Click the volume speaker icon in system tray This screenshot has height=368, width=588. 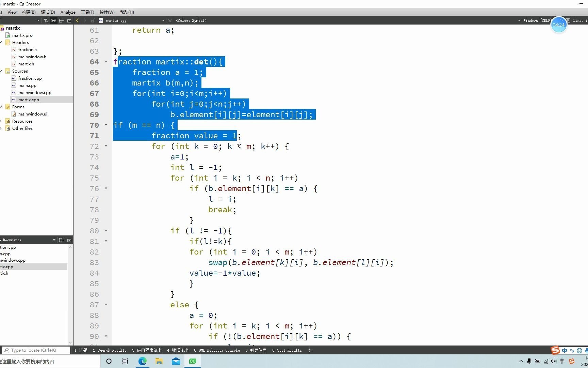pyautogui.click(x=553, y=362)
